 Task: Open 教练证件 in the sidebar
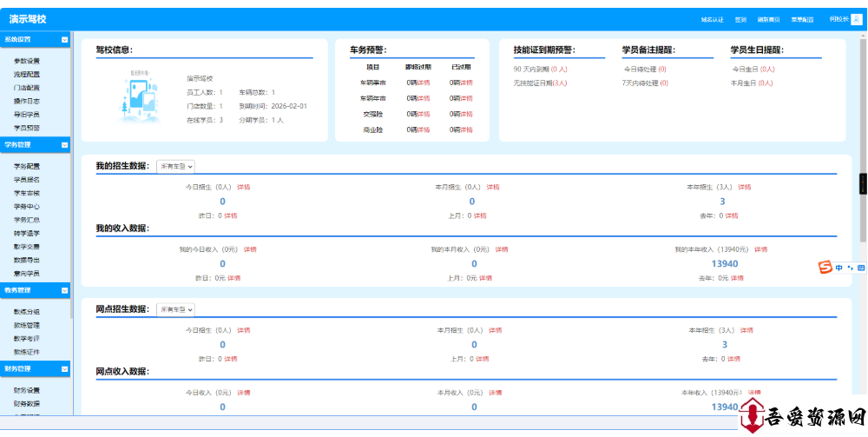[27, 352]
